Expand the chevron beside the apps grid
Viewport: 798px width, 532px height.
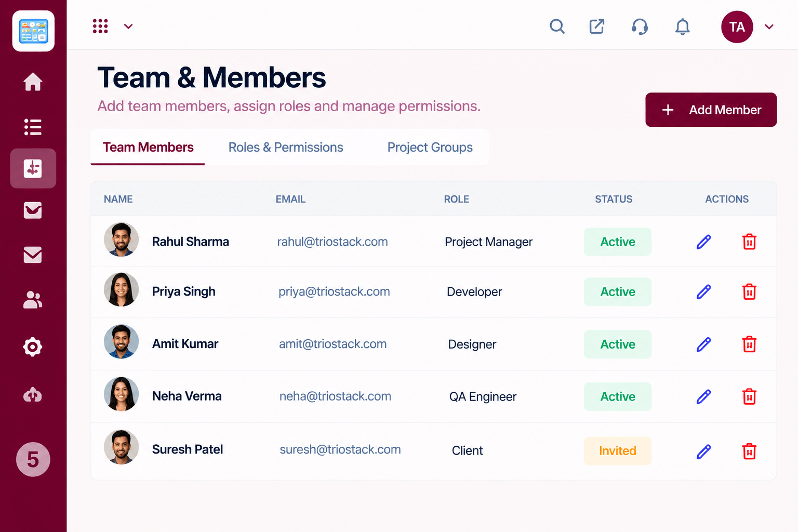click(x=128, y=26)
